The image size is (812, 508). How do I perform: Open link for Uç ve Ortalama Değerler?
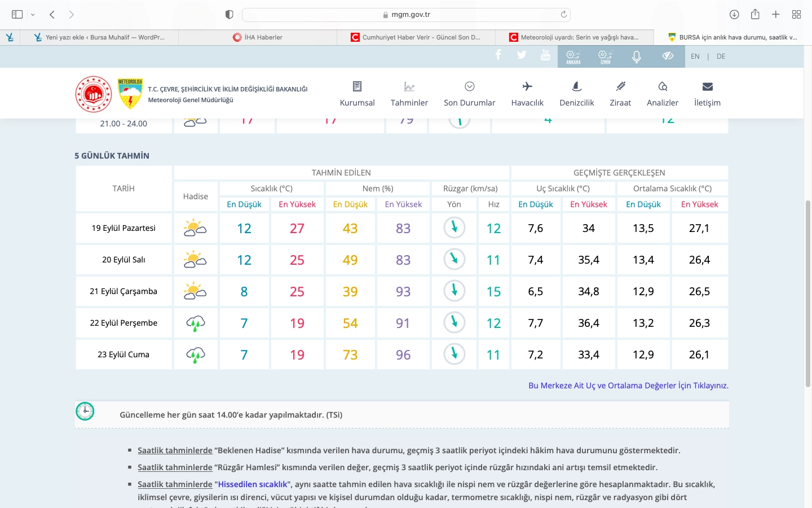pyautogui.click(x=628, y=386)
